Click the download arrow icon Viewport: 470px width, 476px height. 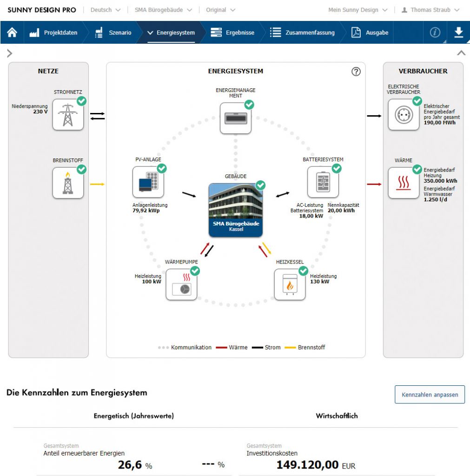[x=458, y=32]
